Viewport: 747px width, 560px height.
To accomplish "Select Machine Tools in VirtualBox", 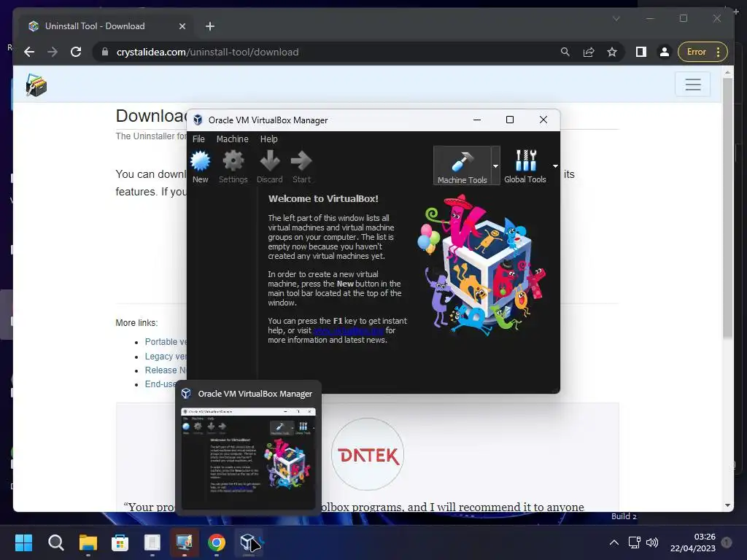I will click(x=462, y=166).
